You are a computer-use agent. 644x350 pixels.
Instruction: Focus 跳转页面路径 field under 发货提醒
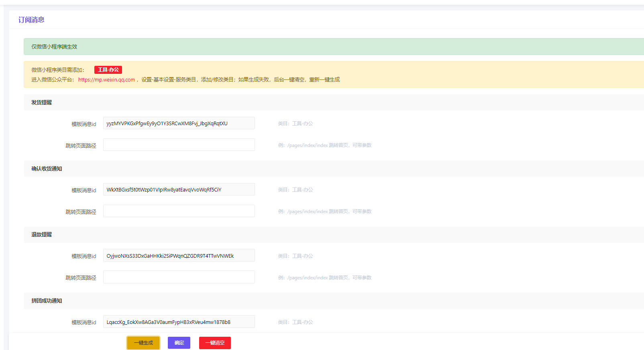click(x=179, y=145)
